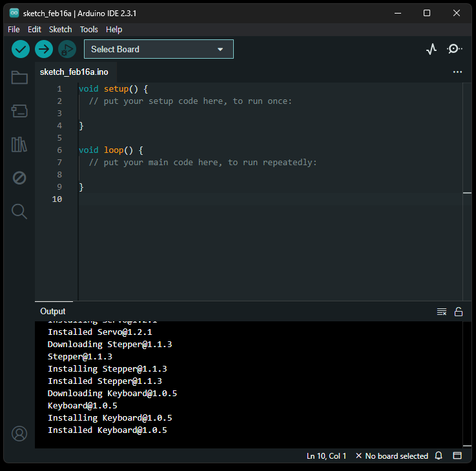The width and height of the screenshot is (476, 471).
Task: Click the Output panel scrollbar
Action: click(x=467, y=385)
